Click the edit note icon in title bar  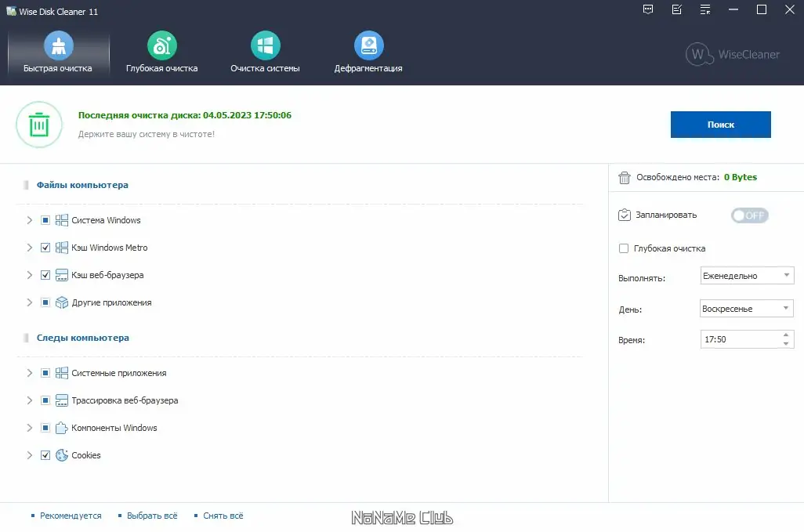(x=677, y=9)
